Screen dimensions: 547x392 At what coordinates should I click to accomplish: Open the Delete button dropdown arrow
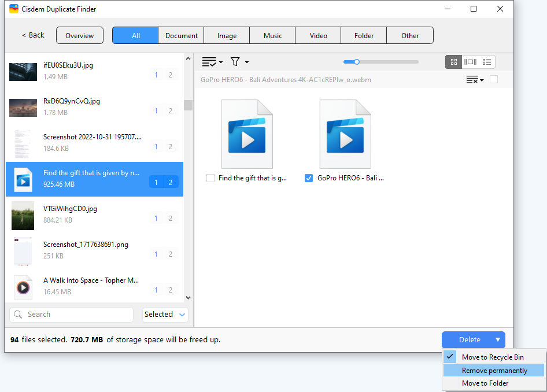(497, 340)
